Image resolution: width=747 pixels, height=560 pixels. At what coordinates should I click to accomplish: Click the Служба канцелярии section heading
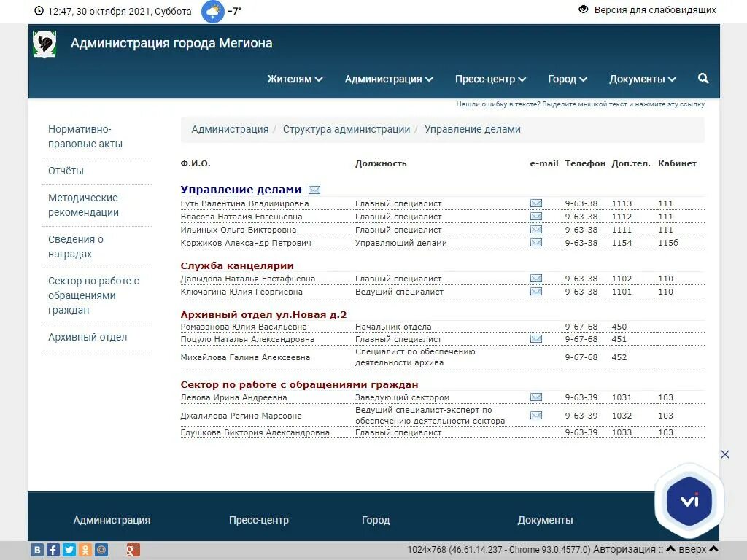coord(237,265)
